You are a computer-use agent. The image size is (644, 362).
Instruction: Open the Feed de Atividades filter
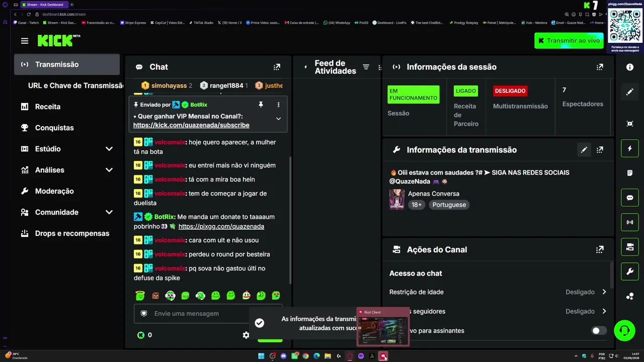[366, 67]
